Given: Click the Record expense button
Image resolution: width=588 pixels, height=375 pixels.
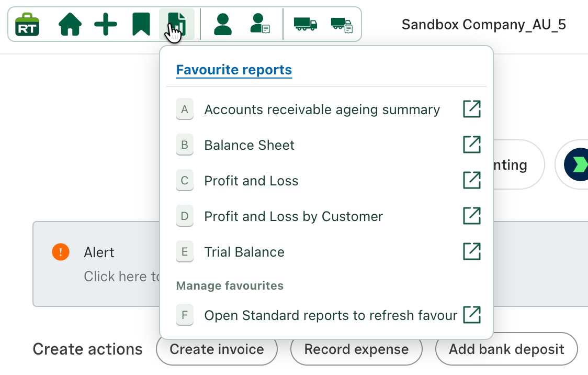Looking at the screenshot, I should pyautogui.click(x=356, y=349).
